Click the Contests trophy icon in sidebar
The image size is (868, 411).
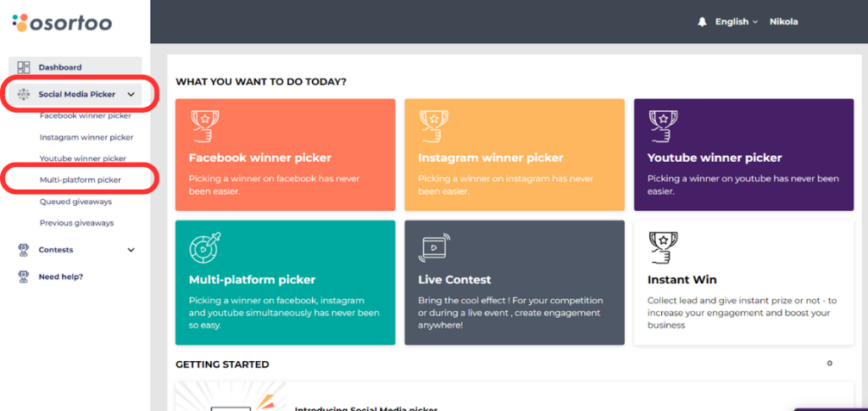[x=24, y=250]
